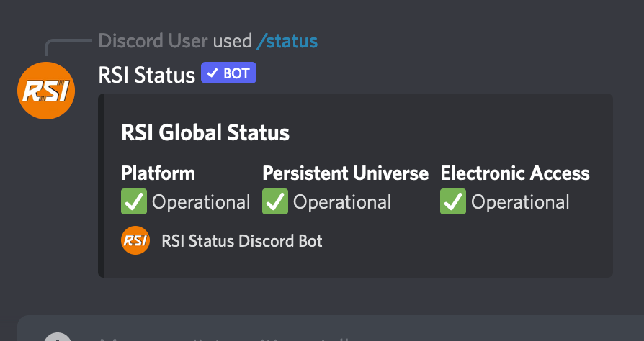Viewport: 644px width, 341px height.
Task: Click the Persistent Universe field heading
Action: pyautogui.click(x=345, y=173)
